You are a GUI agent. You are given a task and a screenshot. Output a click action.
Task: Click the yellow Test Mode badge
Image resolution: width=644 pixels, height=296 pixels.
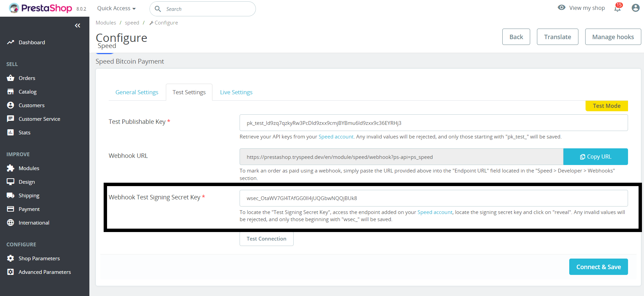point(607,106)
